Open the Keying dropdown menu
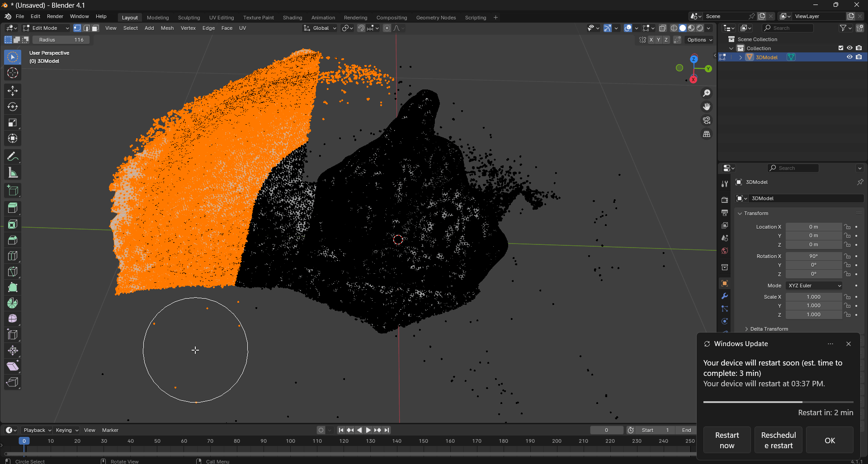 66,430
